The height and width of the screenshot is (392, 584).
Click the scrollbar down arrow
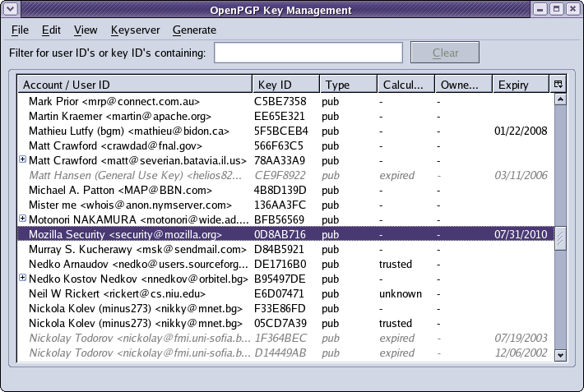point(560,356)
